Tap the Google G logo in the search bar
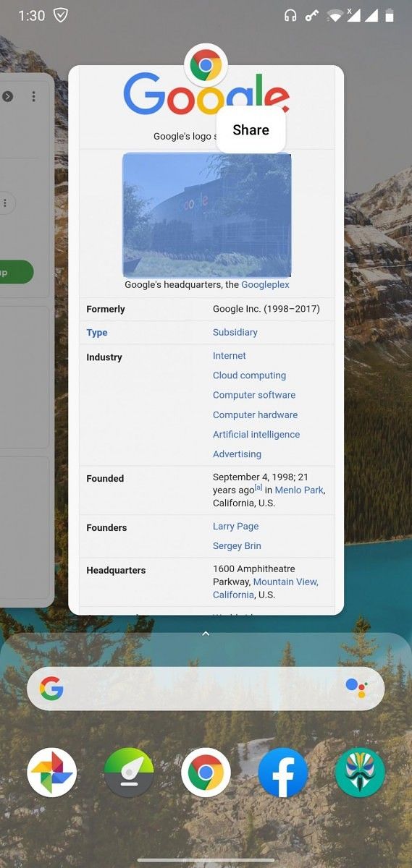This screenshot has width=412, height=868. [51, 689]
